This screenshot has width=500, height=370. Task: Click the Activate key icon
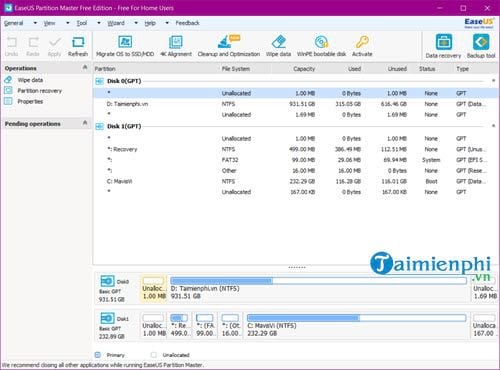[362, 42]
